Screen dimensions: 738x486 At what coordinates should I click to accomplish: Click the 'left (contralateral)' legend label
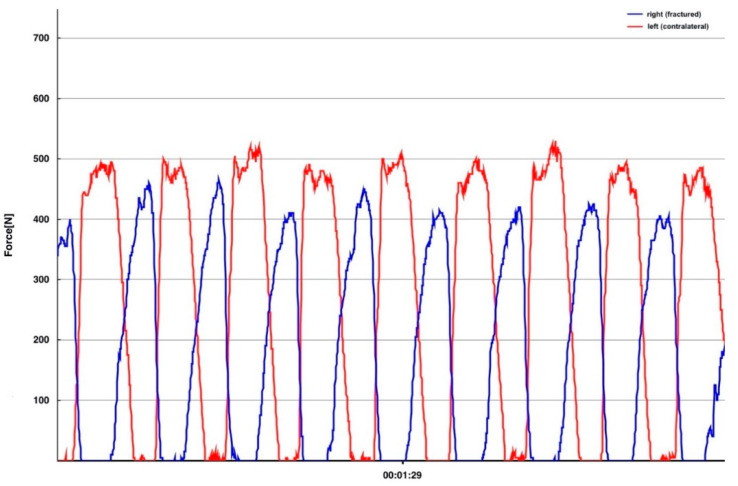(x=678, y=27)
